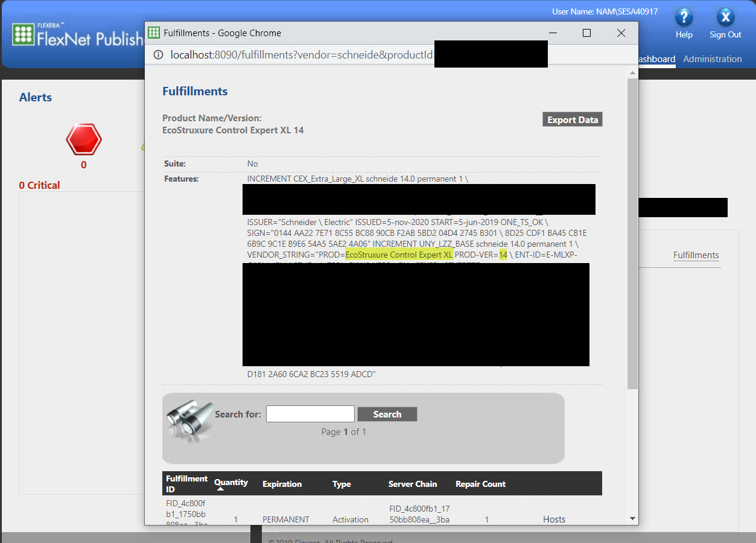Click the popup URL address bar
The image size is (756, 543).
pos(302,55)
